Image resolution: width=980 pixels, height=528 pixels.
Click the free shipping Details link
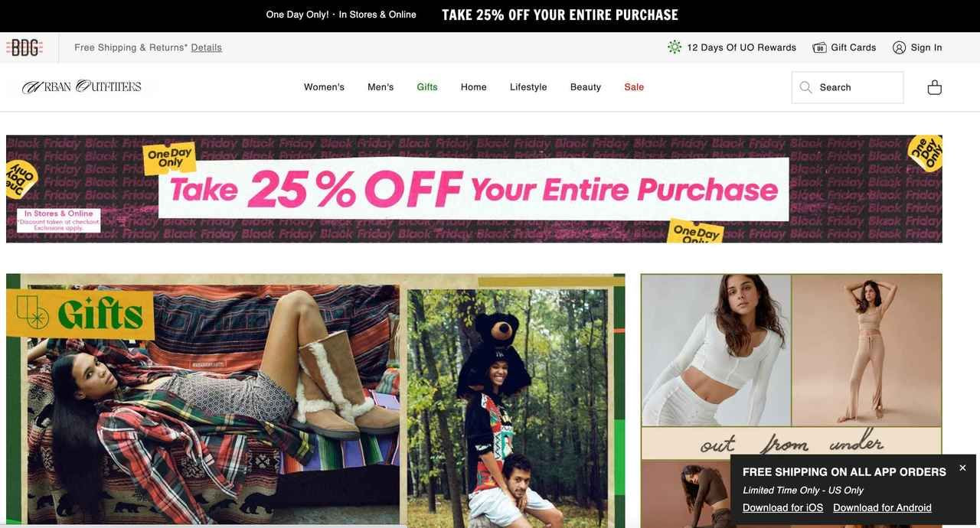207,47
